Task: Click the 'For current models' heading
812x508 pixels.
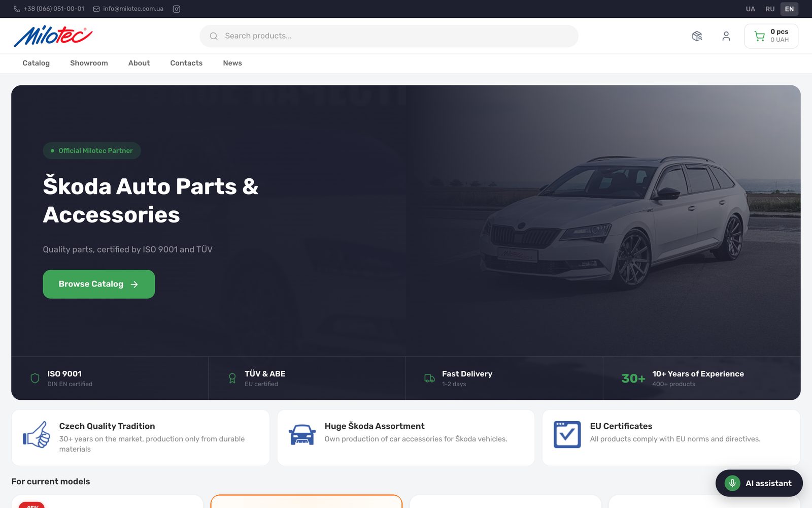Action: tap(51, 482)
